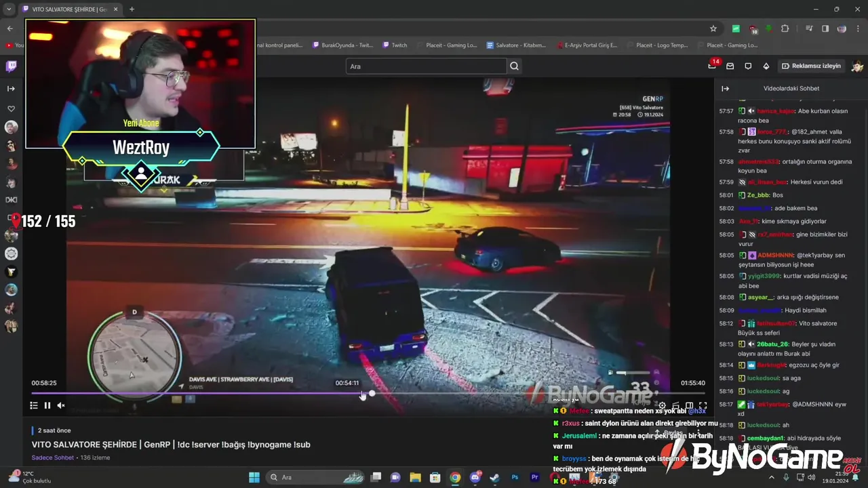
Task: Open a new browser tab
Action: click(132, 9)
